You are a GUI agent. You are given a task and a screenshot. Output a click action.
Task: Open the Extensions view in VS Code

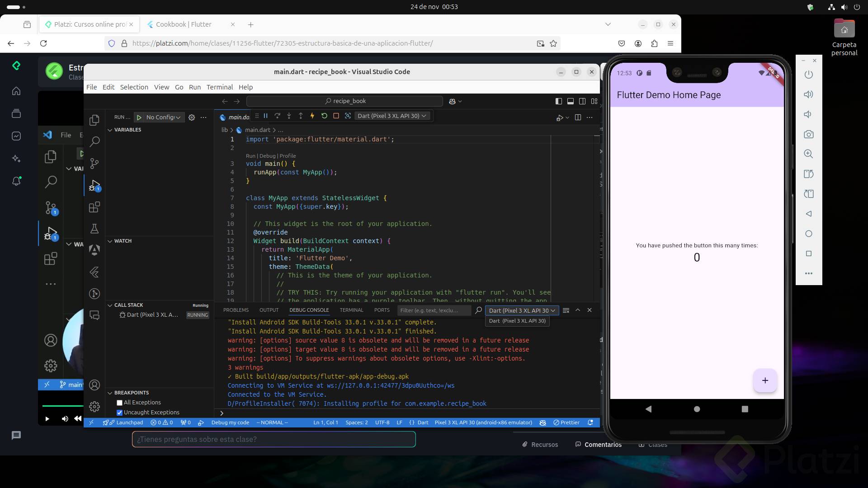94,207
